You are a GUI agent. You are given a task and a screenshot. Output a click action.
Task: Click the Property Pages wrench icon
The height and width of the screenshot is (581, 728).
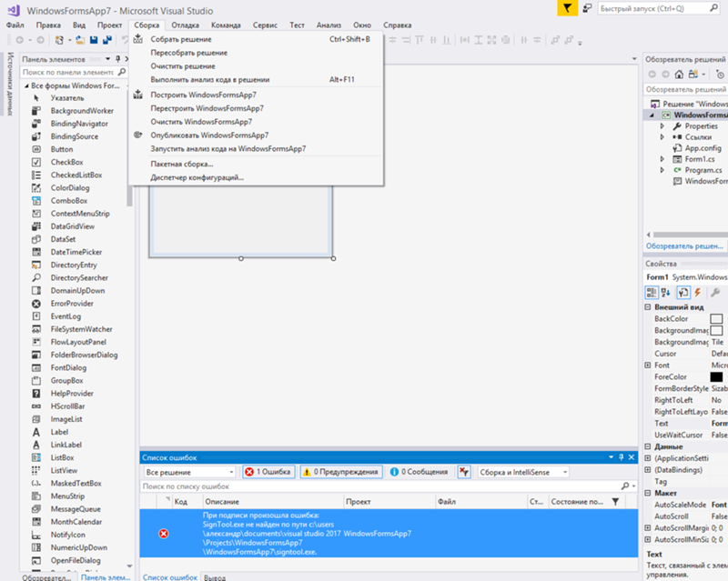click(x=715, y=293)
